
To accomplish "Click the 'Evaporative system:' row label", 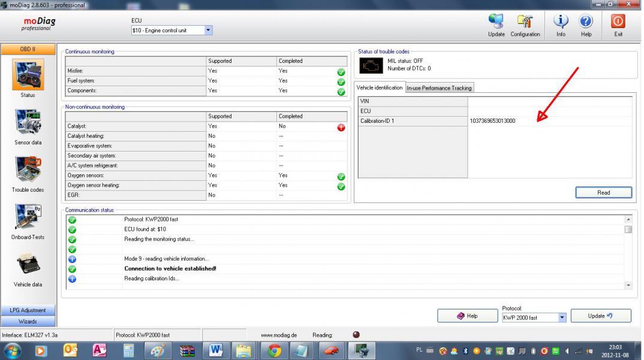I will pos(89,146).
